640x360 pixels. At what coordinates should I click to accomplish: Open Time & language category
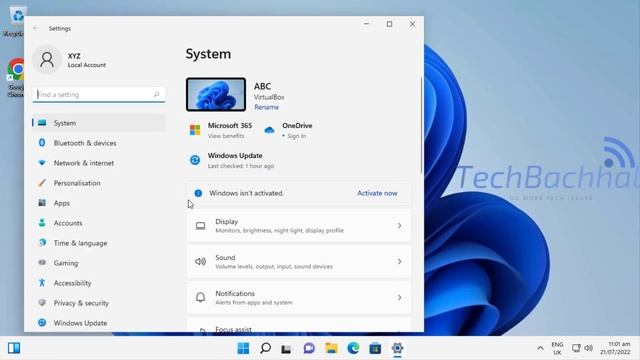(99, 243)
